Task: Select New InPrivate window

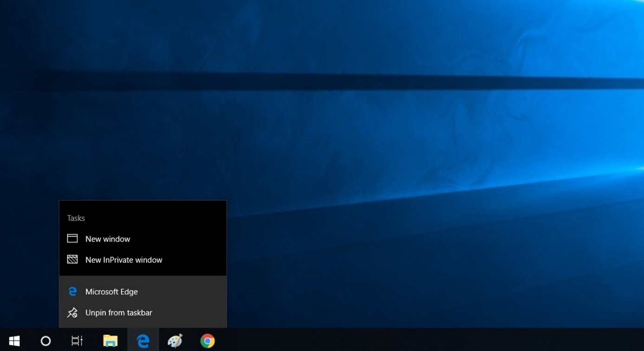Action: point(143,260)
